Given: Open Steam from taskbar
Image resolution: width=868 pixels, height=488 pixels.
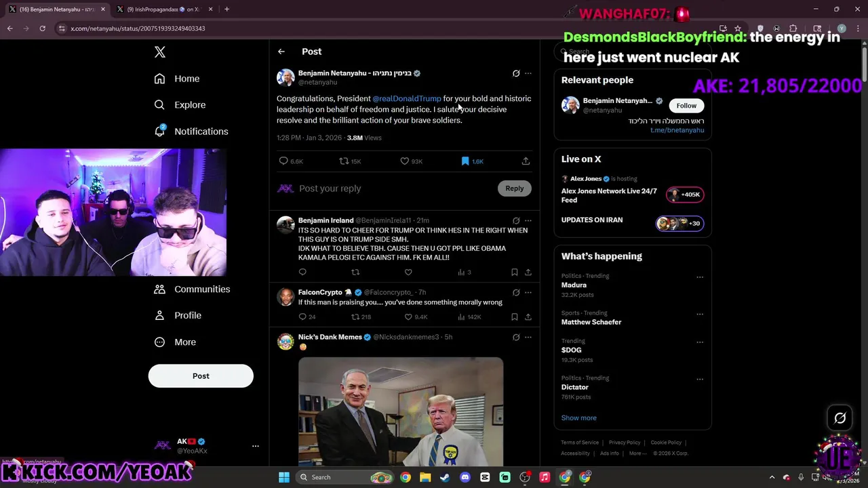Looking at the screenshot, I should click(445, 477).
